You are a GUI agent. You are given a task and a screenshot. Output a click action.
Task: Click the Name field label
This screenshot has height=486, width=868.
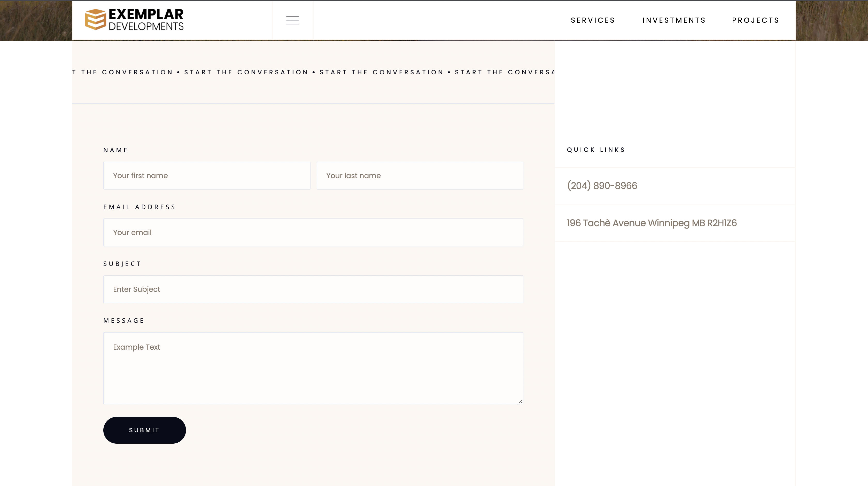click(x=115, y=150)
